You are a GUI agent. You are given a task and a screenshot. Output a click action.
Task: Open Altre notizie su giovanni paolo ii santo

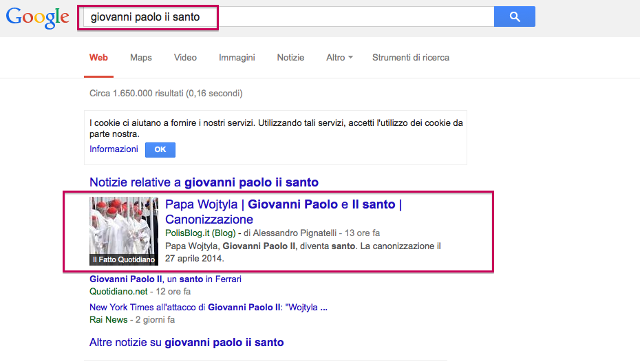pos(186,343)
